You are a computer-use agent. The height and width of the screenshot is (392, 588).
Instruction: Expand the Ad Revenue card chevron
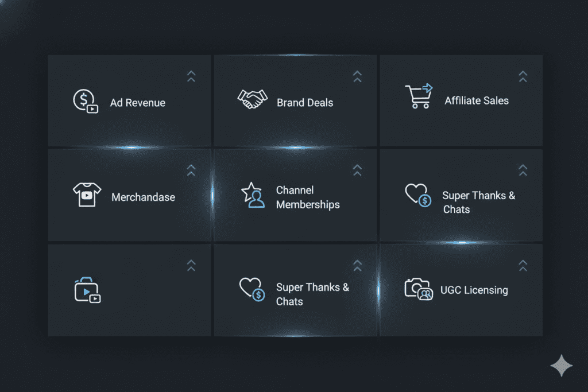tap(191, 76)
